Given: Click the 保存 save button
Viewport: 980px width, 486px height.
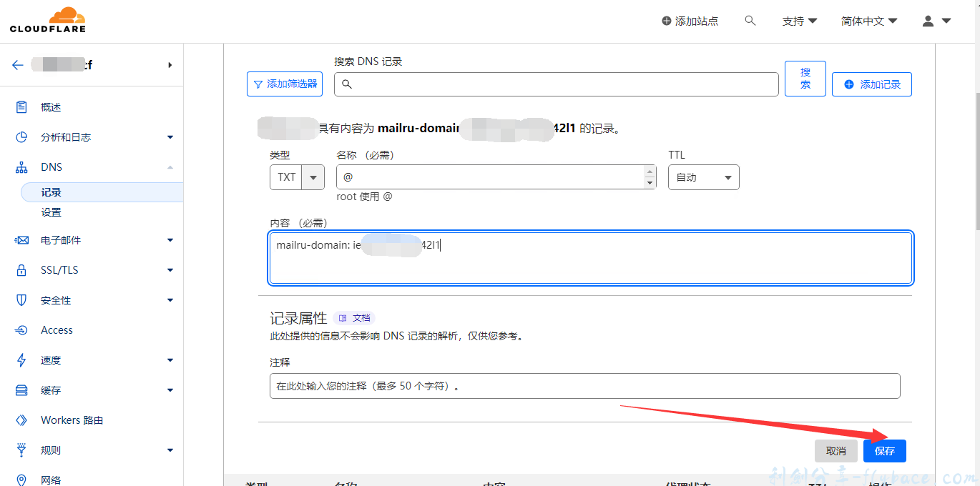Looking at the screenshot, I should tap(884, 451).
